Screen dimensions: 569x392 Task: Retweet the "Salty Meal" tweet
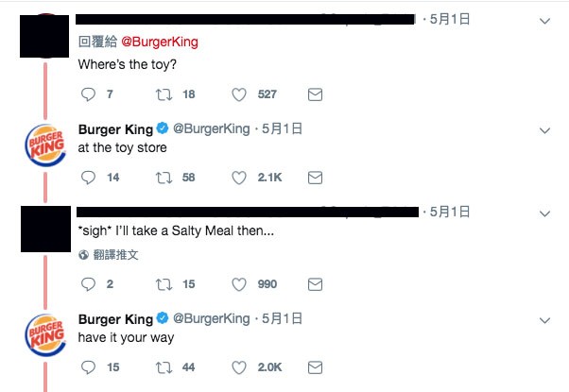[164, 284]
